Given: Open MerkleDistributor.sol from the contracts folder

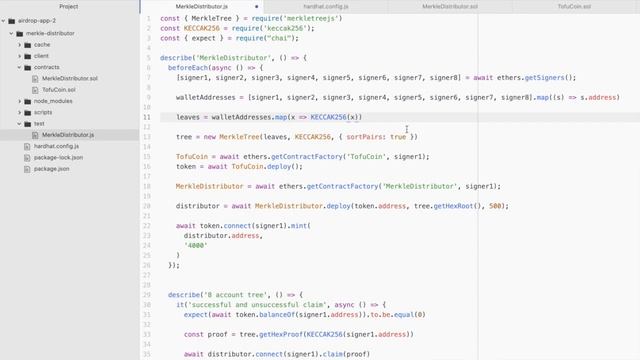Looking at the screenshot, I should (69, 78).
